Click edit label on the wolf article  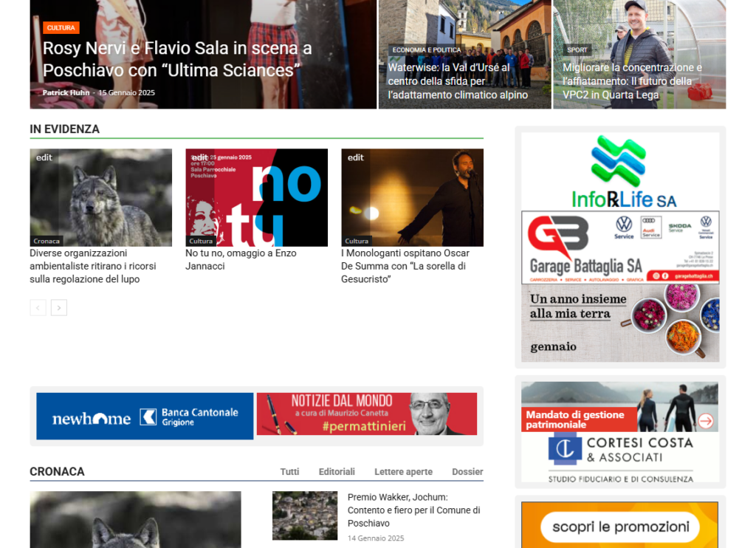44,157
